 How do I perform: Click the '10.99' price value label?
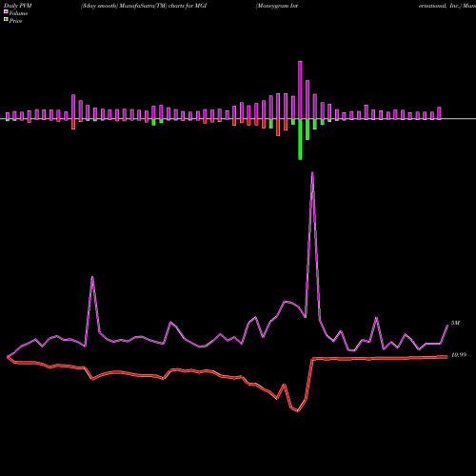(x=459, y=355)
